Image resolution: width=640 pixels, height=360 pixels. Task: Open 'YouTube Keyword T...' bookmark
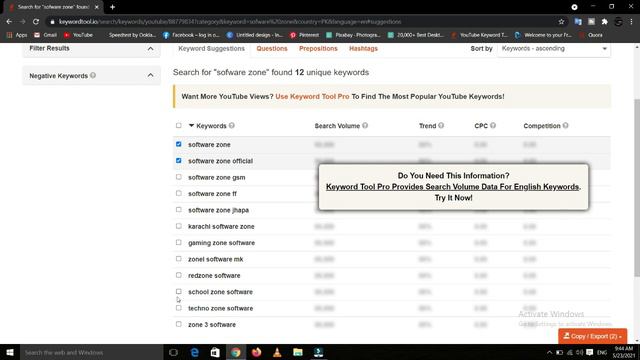pyautogui.click(x=479, y=35)
